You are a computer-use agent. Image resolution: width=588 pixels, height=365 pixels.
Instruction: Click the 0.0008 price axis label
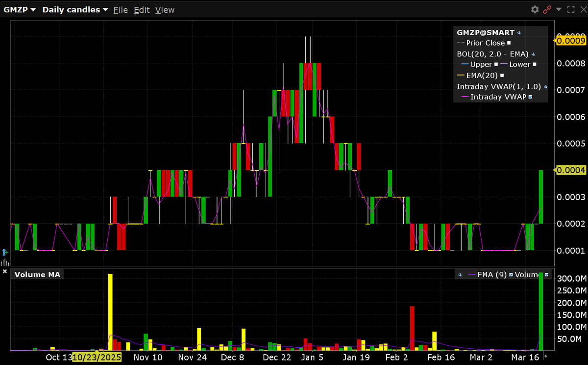click(572, 63)
